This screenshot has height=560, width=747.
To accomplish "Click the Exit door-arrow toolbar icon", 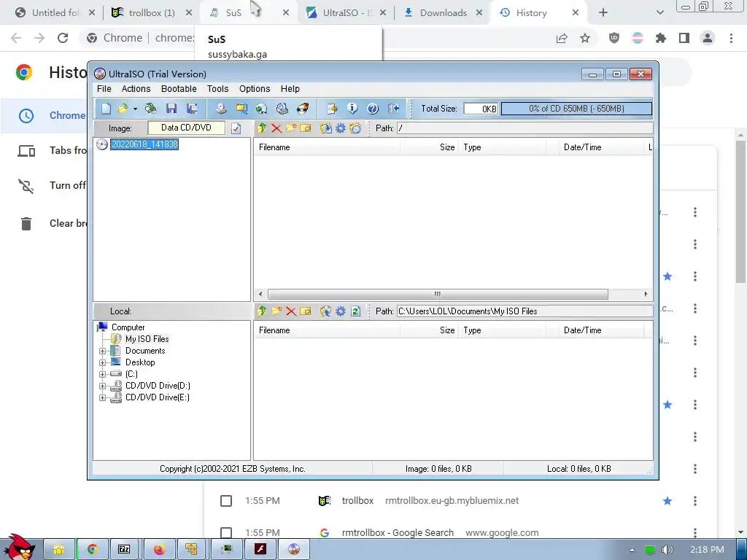I will point(393,109).
